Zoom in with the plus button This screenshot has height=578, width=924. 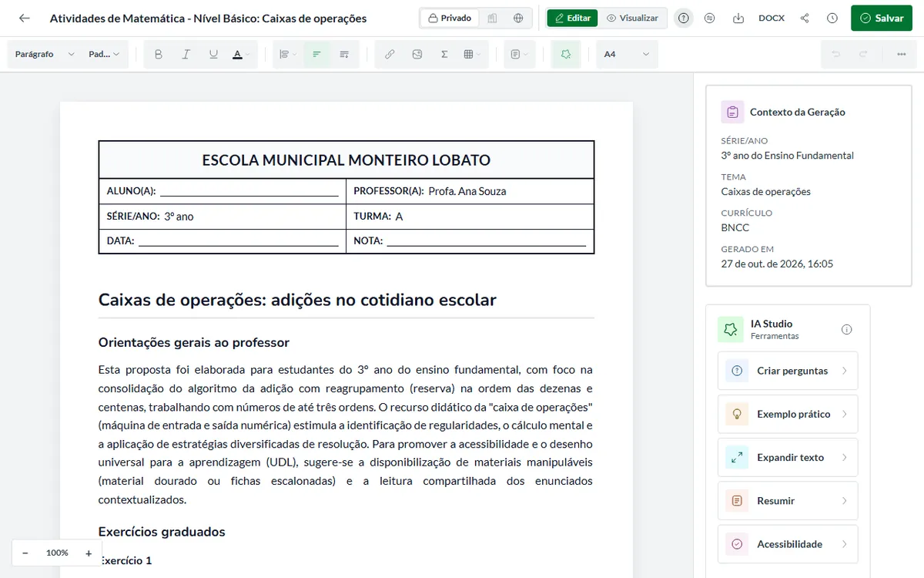click(x=89, y=553)
